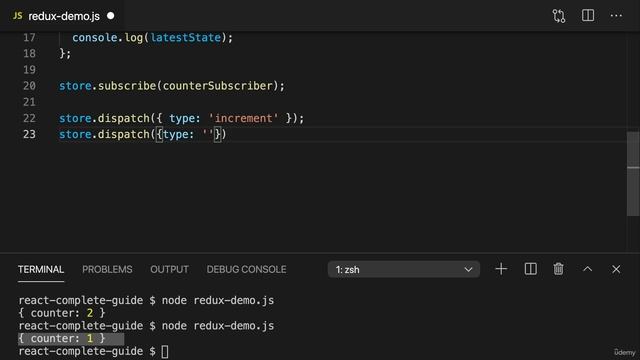Click line number 17 in the gutter
The width and height of the screenshot is (640, 360).
coord(29,38)
